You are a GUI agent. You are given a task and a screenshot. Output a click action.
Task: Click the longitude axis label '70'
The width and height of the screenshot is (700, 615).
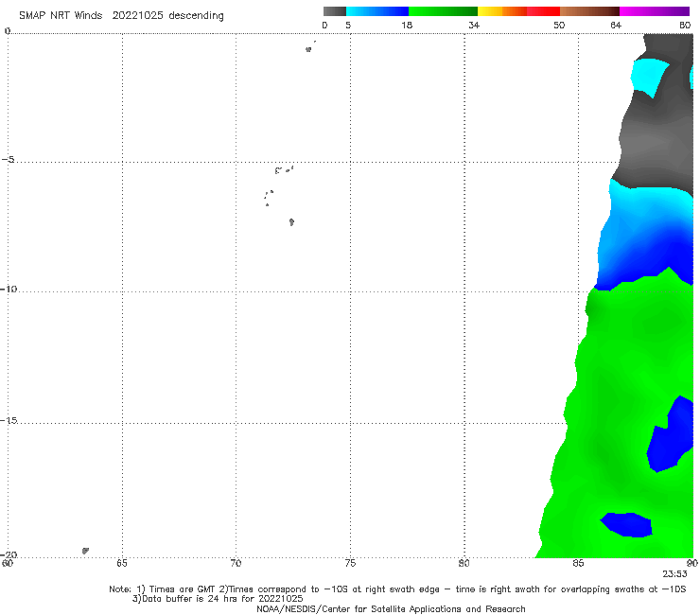pyautogui.click(x=236, y=563)
